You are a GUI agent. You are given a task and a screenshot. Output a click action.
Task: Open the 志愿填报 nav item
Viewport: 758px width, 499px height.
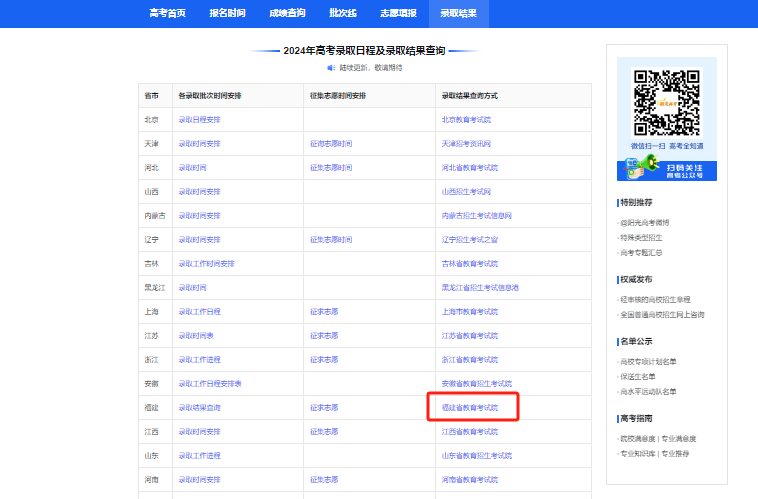click(398, 13)
